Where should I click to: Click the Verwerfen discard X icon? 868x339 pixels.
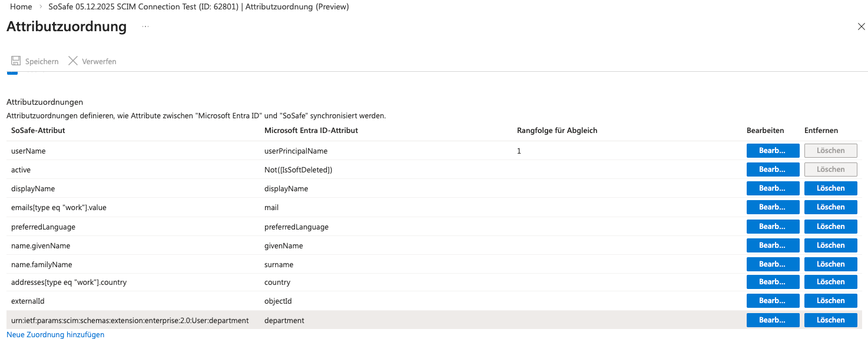73,61
